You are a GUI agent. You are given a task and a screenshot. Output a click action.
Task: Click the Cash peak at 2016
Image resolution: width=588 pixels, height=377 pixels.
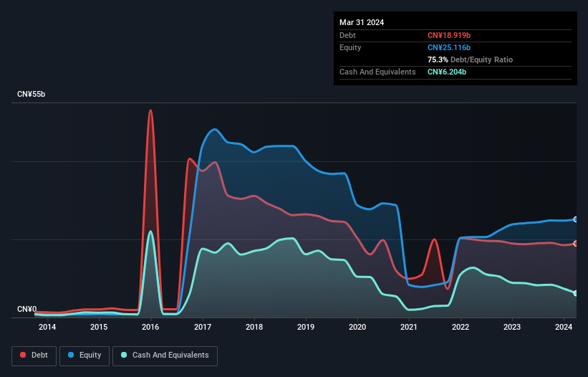click(x=150, y=231)
